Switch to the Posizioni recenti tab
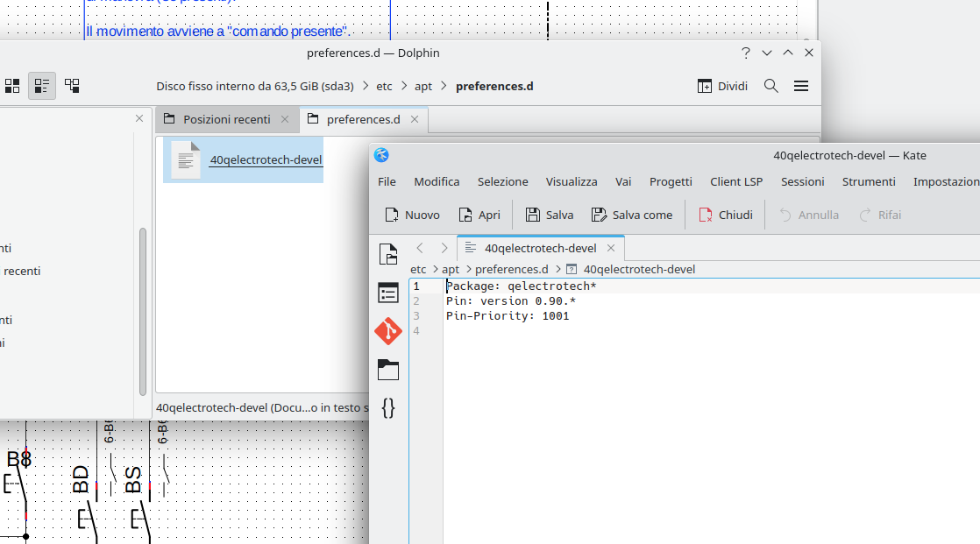Screen dimensions: 980x544 (226, 119)
